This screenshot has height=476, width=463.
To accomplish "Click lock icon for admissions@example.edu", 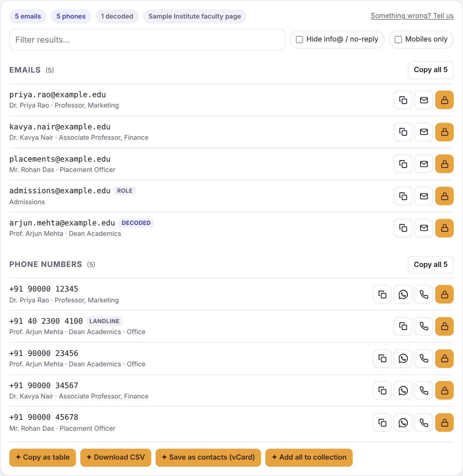I will pyautogui.click(x=444, y=196).
